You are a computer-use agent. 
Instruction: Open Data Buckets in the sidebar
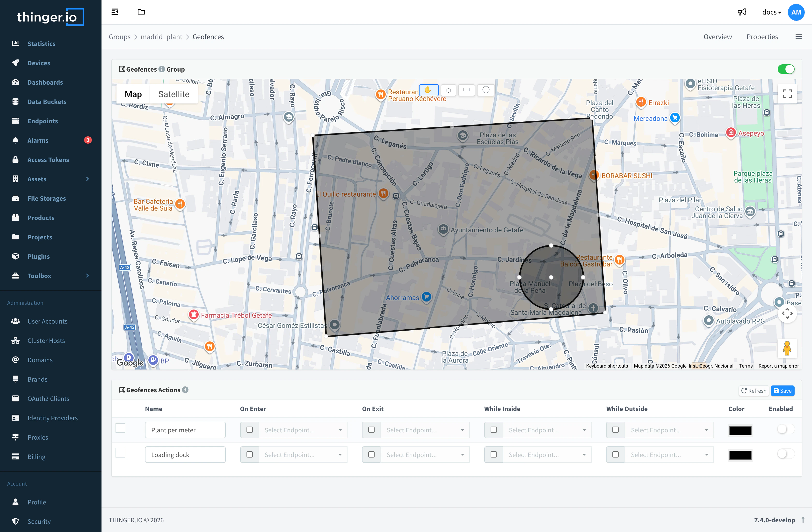pyautogui.click(x=47, y=101)
